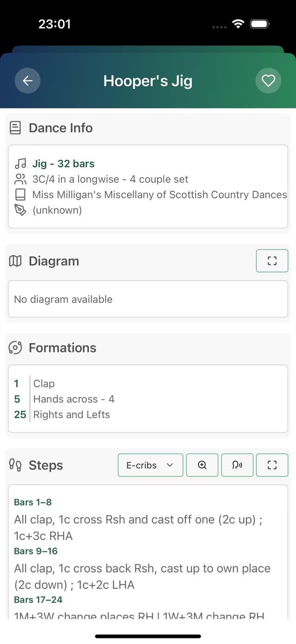Expand the Steps panel to fullscreen
This screenshot has height=644, width=296.
click(272, 465)
